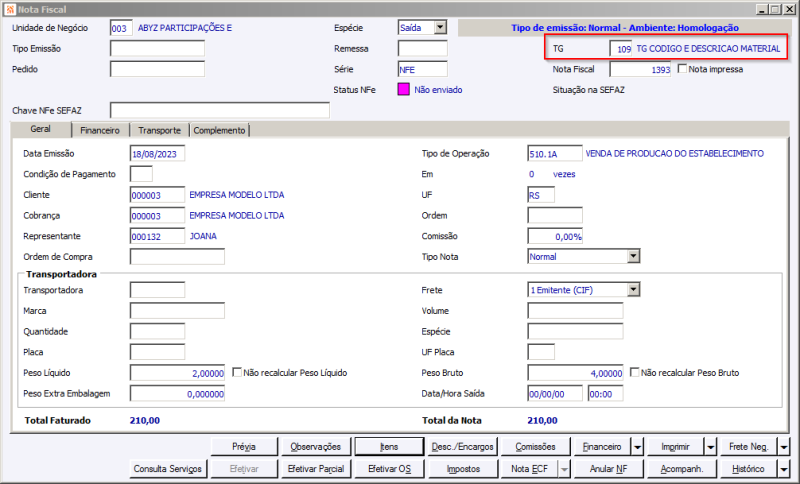This screenshot has height=484, width=800.
Task: Click the Nota Fiscal window title icon
Action: [10, 9]
